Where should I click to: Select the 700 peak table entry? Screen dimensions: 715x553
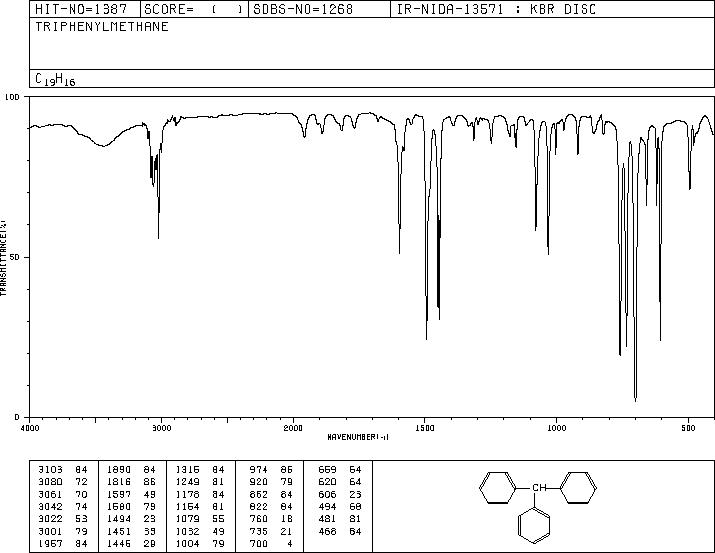(271, 543)
